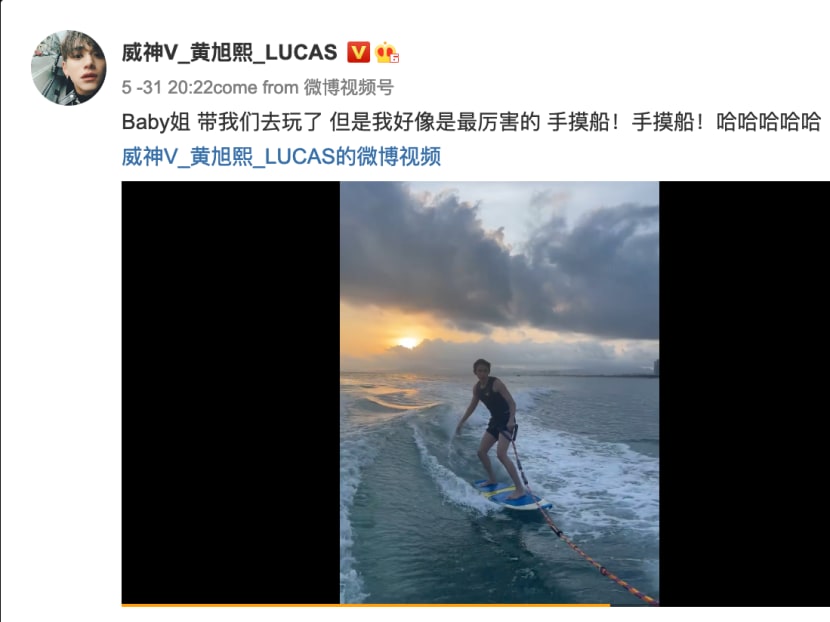This screenshot has height=622, width=830.
Task: Click the orange V verified badge
Action: [358, 52]
